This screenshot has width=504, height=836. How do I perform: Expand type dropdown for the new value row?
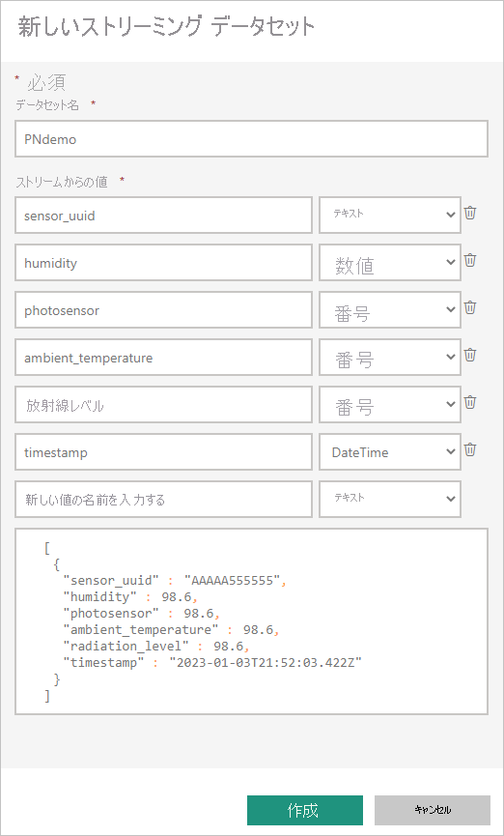390,499
